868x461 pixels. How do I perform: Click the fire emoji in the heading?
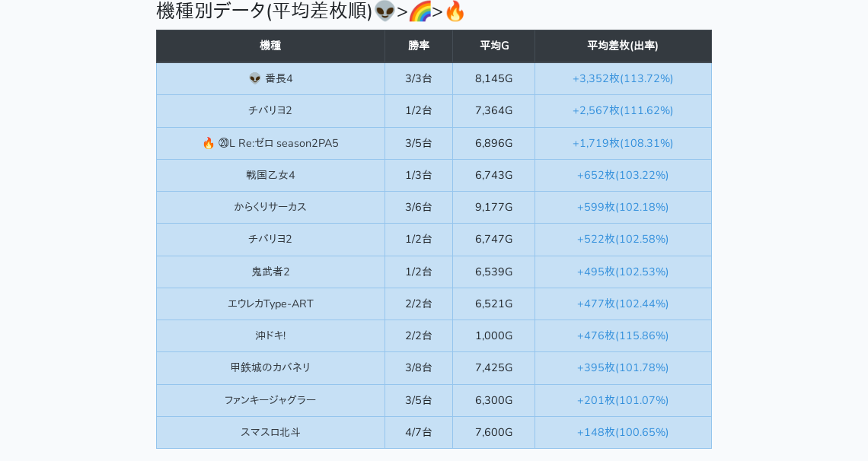click(455, 11)
